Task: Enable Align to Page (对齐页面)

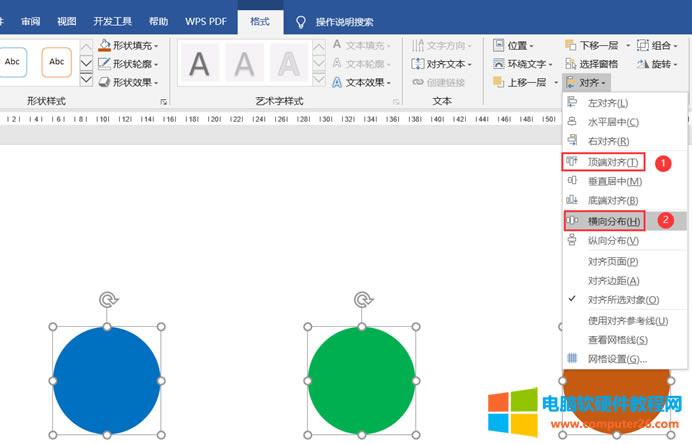Action: pyautogui.click(x=625, y=261)
